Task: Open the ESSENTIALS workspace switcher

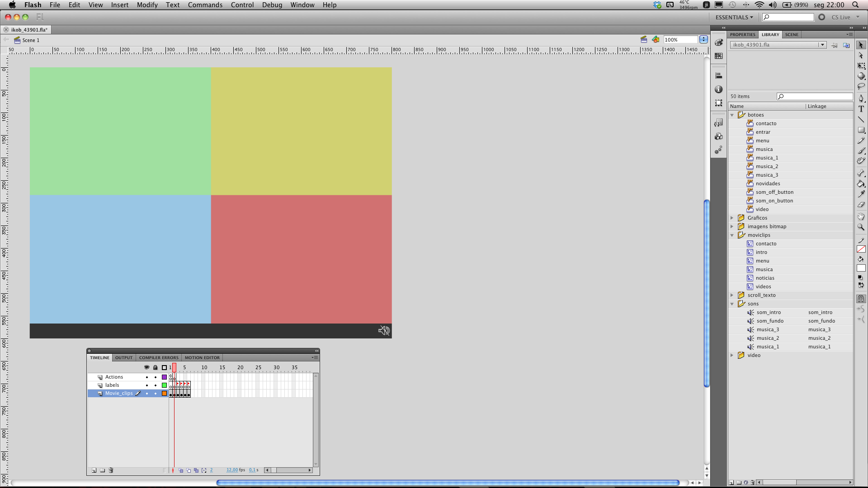Action: point(734,17)
